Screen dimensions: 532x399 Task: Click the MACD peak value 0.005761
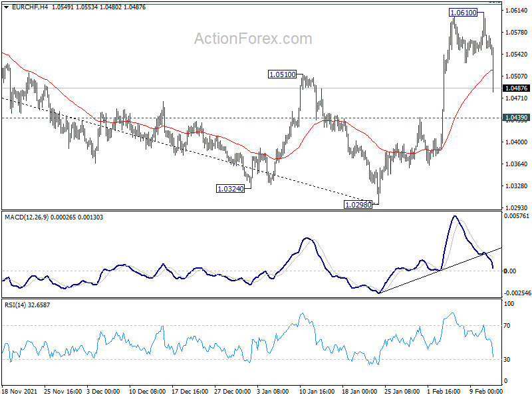point(517,216)
